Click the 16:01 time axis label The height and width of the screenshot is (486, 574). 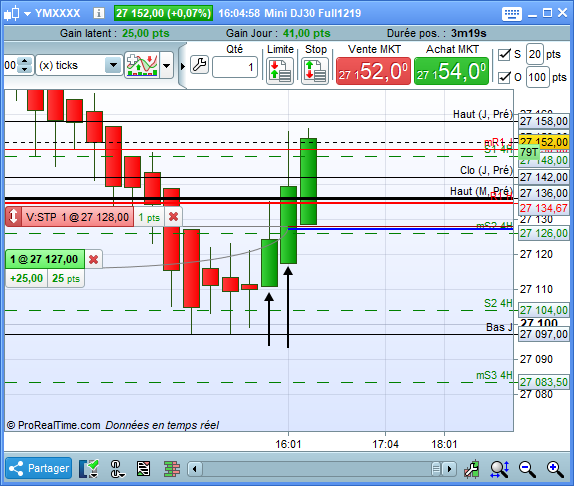pyautogui.click(x=288, y=444)
